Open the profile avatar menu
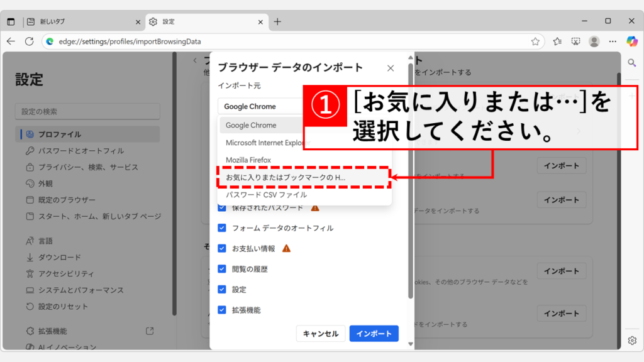Image resolution: width=644 pixels, height=362 pixels. click(594, 41)
